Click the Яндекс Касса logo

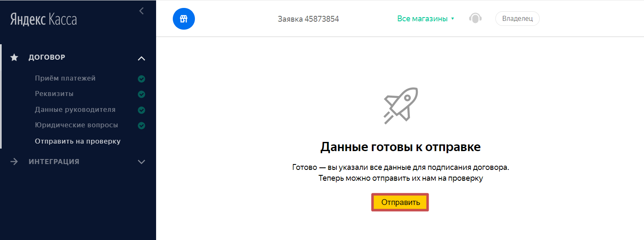pos(43,19)
